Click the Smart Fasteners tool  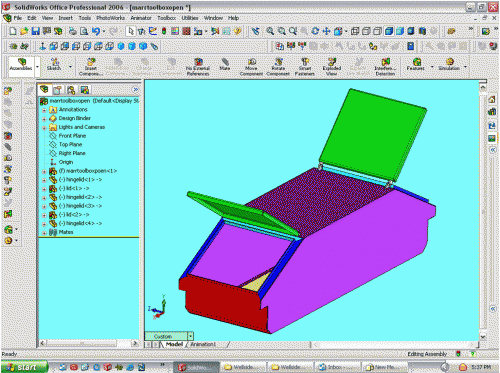[305, 66]
